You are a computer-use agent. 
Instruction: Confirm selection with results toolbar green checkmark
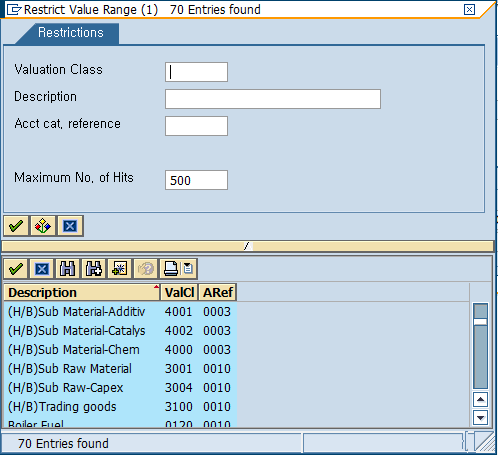pos(16,269)
